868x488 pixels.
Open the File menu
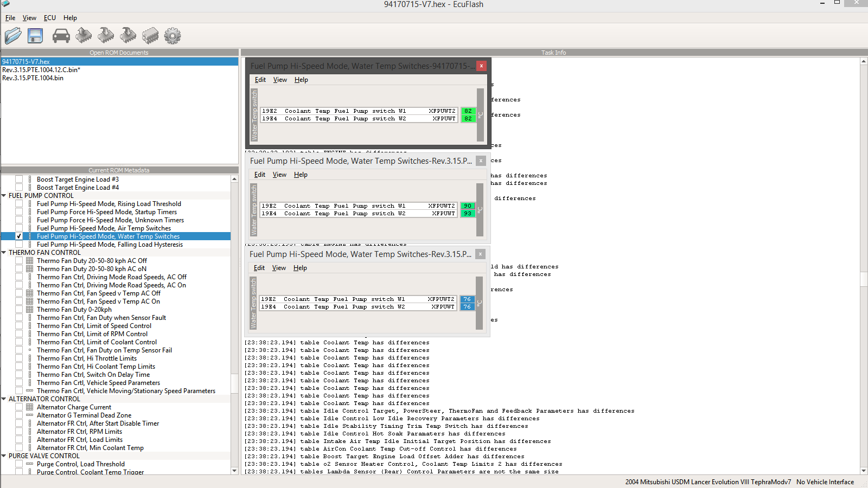(10, 18)
